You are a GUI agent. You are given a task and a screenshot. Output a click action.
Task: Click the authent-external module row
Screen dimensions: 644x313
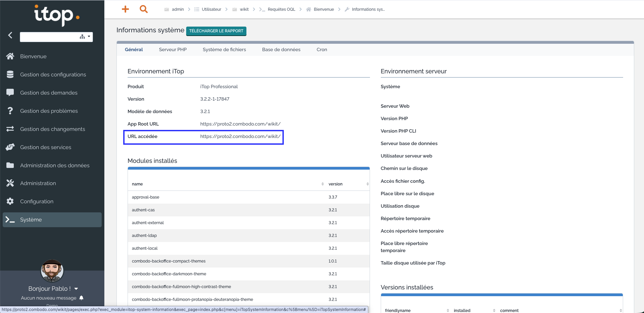point(249,223)
